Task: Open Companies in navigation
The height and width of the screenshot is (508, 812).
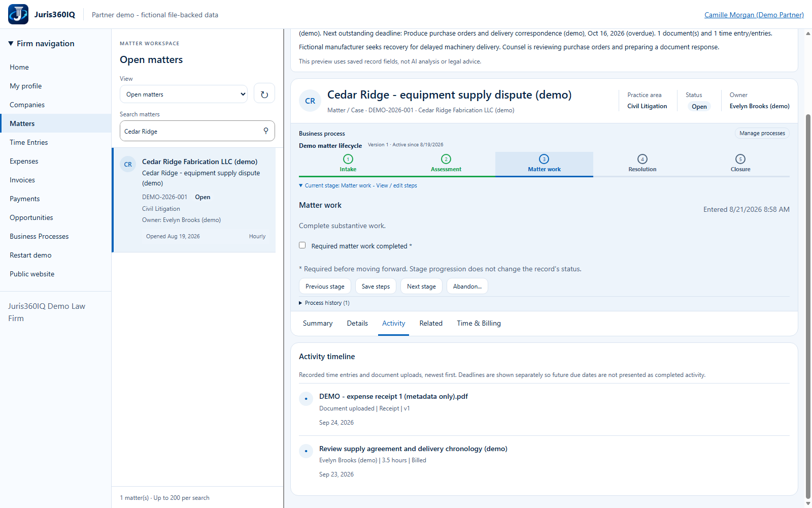Action: [x=56, y=105]
